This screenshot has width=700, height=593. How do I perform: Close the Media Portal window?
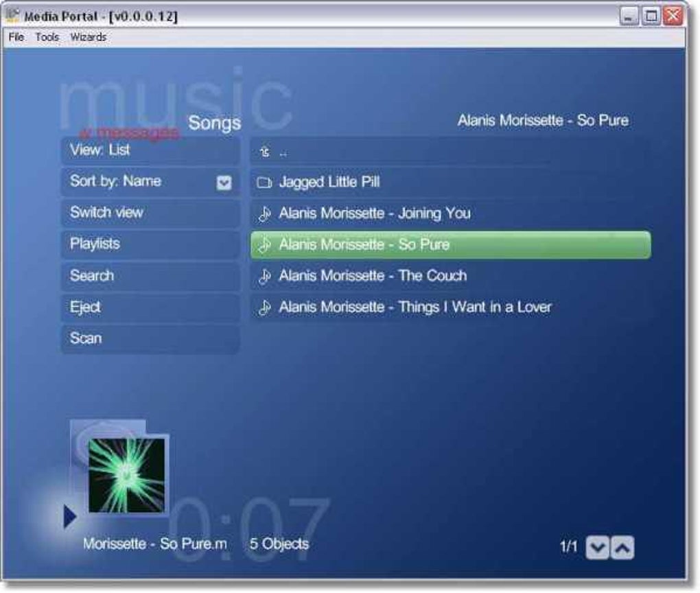click(673, 16)
